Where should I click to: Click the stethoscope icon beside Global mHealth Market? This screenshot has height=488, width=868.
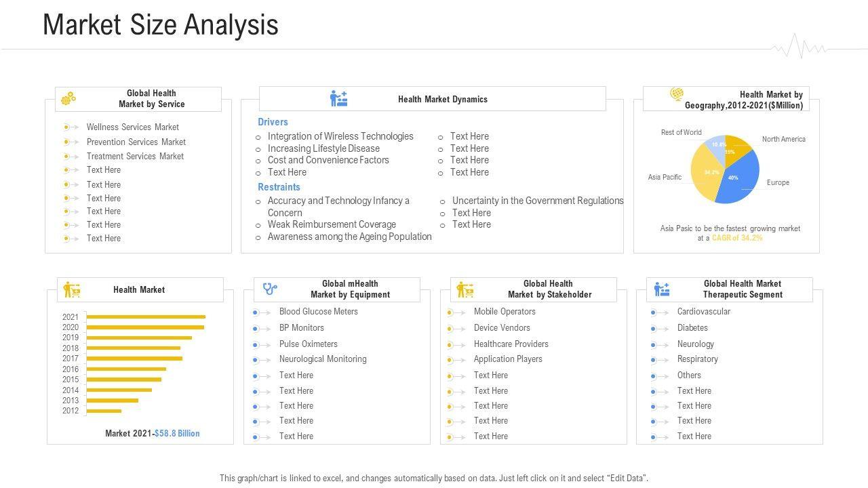pyautogui.click(x=270, y=289)
